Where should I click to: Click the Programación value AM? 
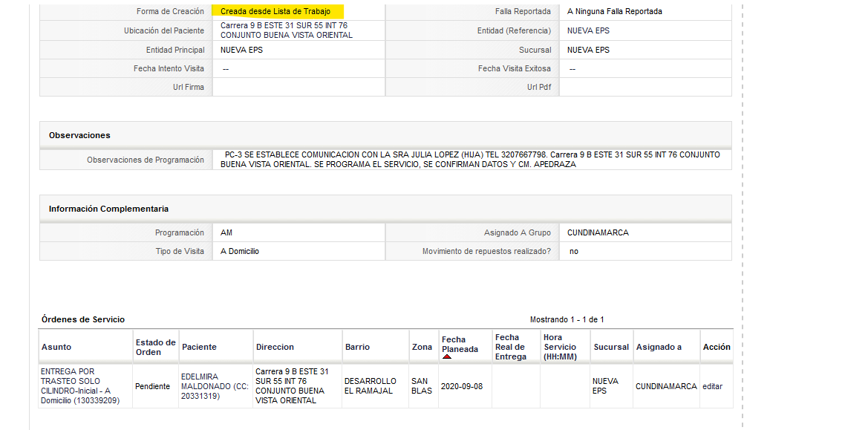coord(226,233)
